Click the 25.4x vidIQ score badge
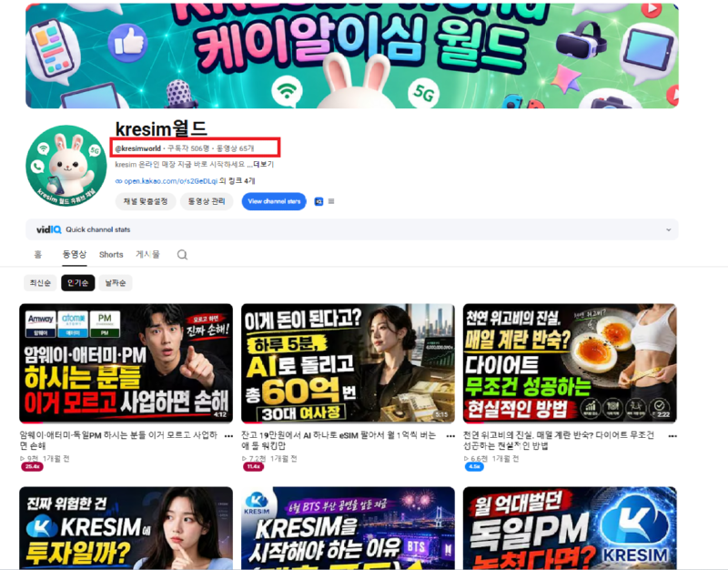 pos(32,466)
